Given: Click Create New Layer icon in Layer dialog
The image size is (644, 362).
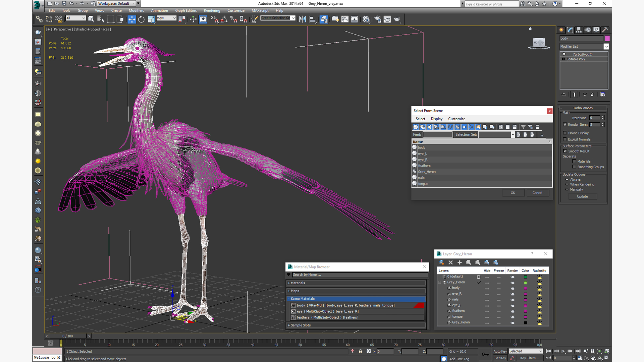Looking at the screenshot, I should point(441,262).
